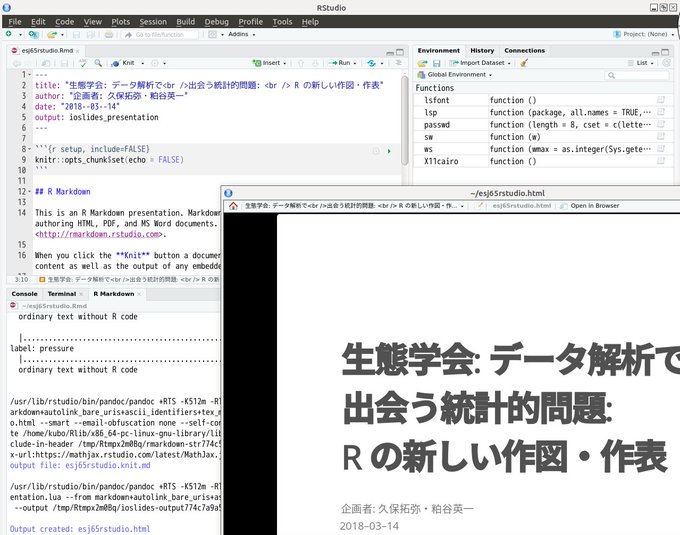Open the Code menu

(x=65, y=22)
